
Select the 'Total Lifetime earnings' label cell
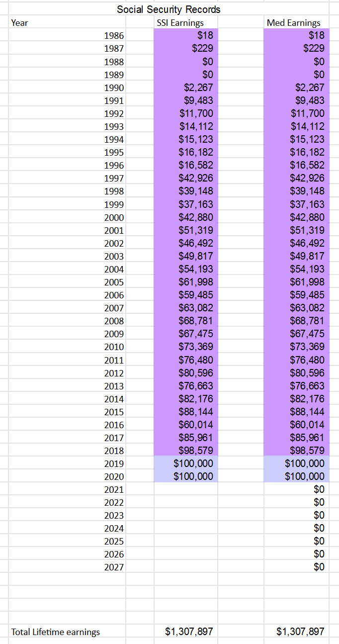pos(56,632)
